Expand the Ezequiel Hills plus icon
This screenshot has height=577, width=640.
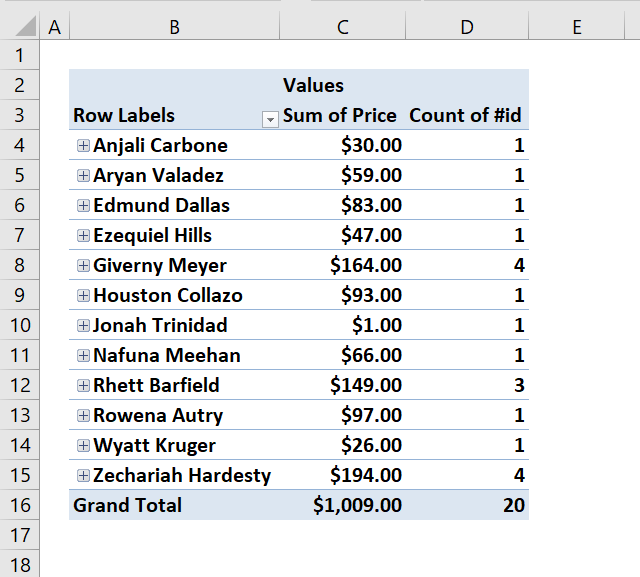tap(83, 235)
